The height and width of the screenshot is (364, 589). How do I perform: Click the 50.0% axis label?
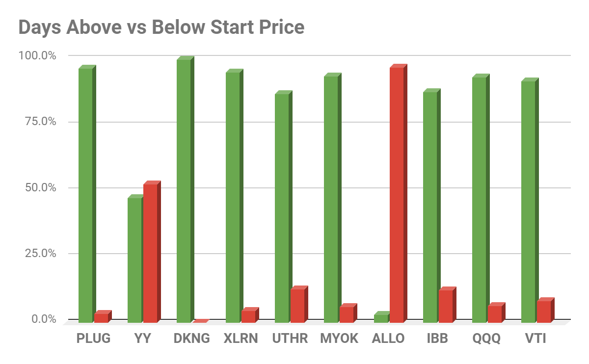[x=41, y=188]
